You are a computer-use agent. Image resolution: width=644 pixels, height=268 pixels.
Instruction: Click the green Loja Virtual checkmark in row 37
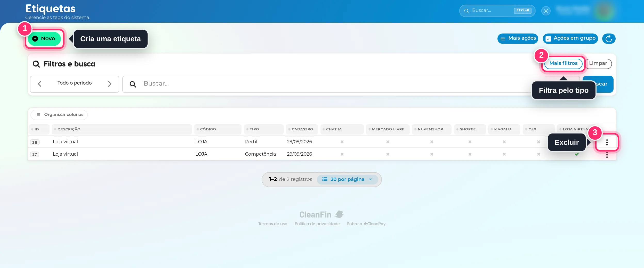(577, 154)
